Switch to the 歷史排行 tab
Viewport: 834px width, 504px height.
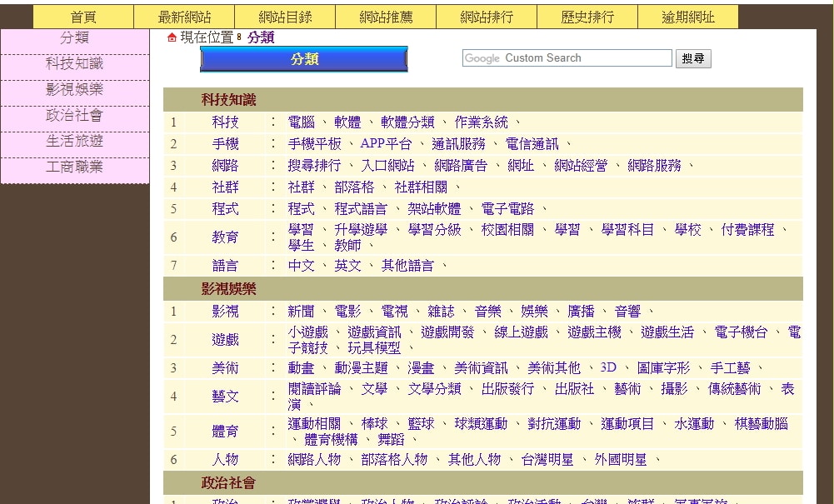click(587, 17)
